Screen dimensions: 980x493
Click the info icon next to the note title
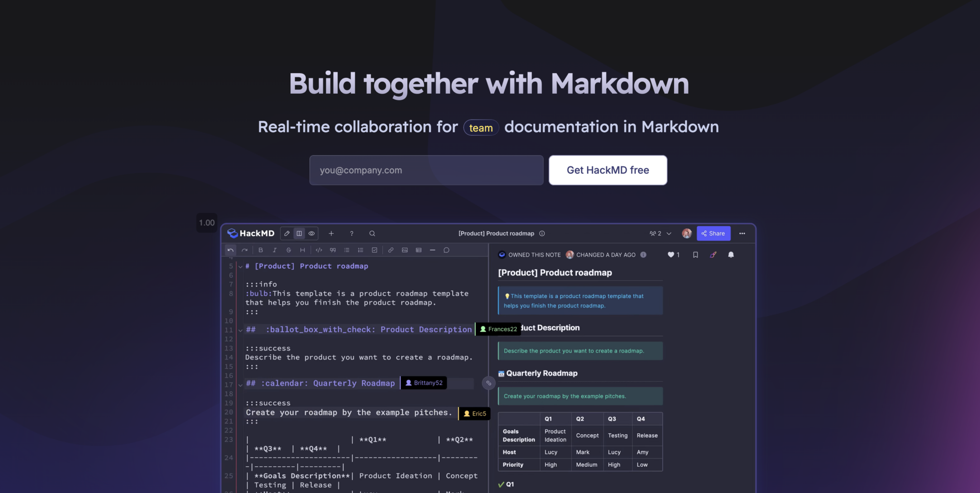pos(542,233)
